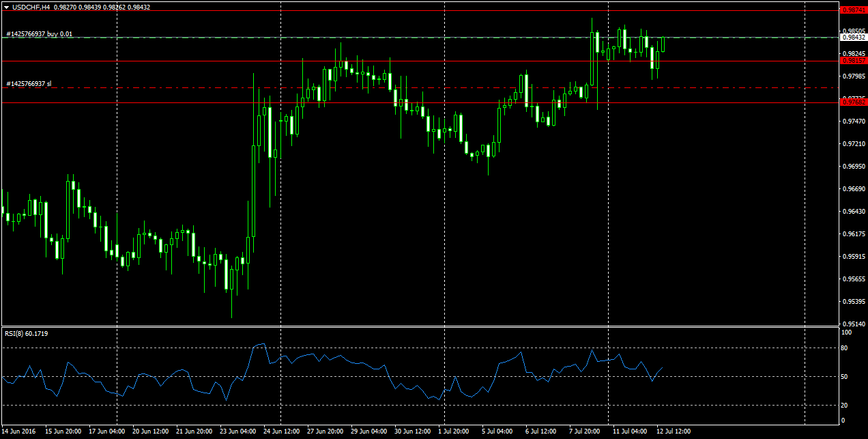Click the 0.95140 price axis label
This screenshot has height=439, width=868.
(854, 324)
